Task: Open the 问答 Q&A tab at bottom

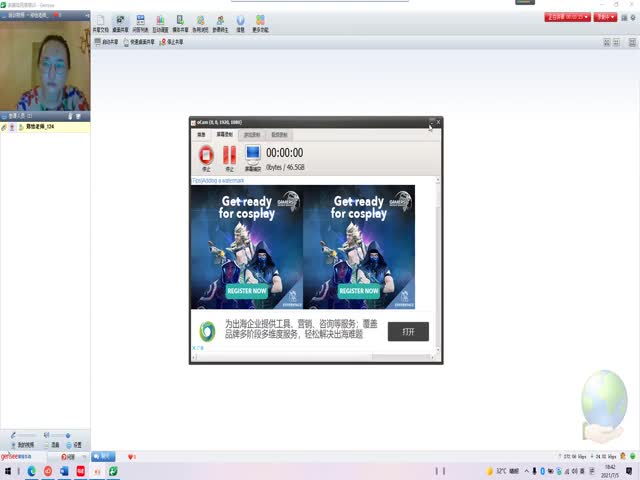Action: click(67, 456)
